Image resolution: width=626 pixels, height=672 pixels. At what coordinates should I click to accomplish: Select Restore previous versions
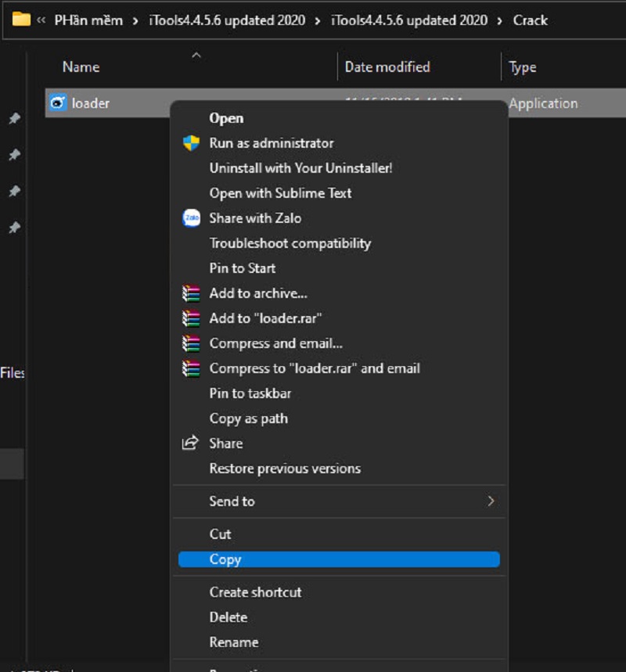pos(285,469)
